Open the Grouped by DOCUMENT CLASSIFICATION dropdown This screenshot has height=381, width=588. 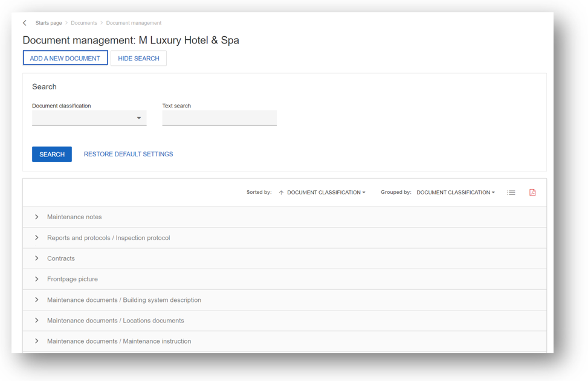click(x=456, y=192)
